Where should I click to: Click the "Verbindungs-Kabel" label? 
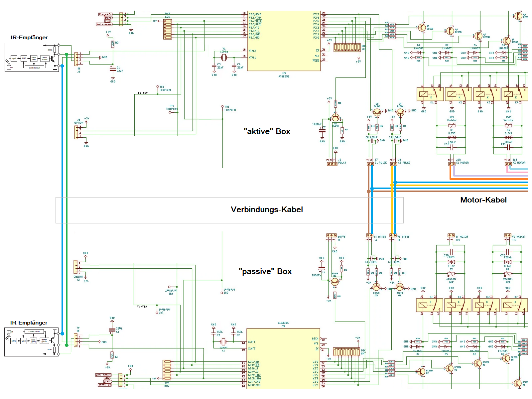click(x=267, y=209)
